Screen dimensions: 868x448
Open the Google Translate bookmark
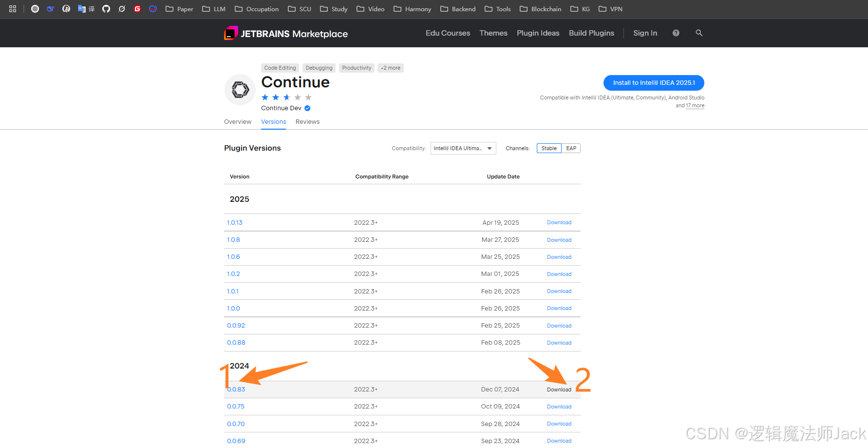pyautogui.click(x=86, y=9)
